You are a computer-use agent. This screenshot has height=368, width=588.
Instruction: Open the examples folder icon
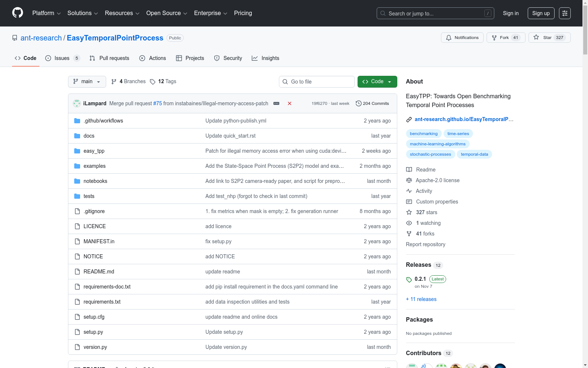coord(77,166)
